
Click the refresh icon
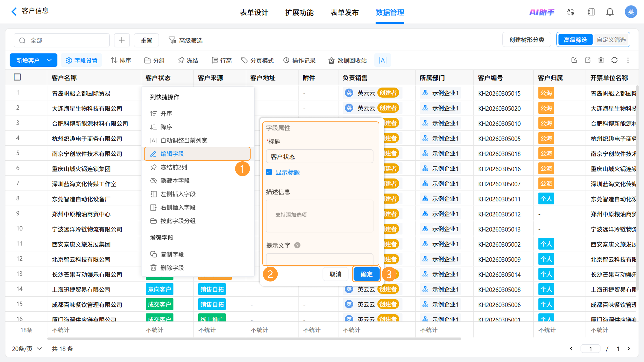click(614, 60)
